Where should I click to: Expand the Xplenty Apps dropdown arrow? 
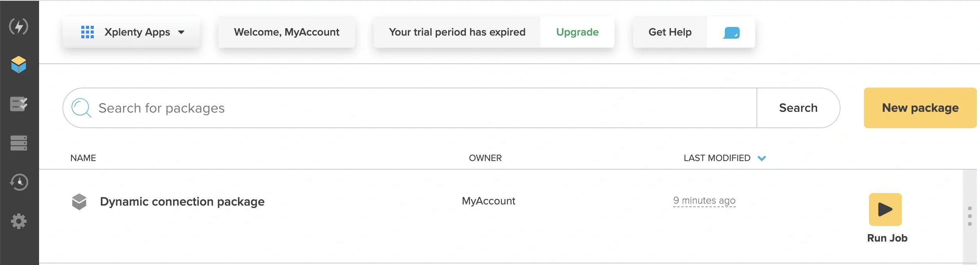pyautogui.click(x=181, y=32)
